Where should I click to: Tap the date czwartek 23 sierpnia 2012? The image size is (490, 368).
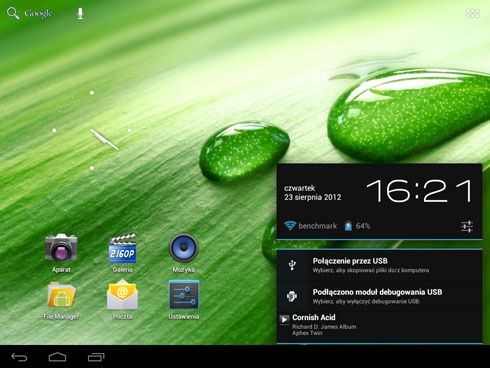pyautogui.click(x=312, y=193)
